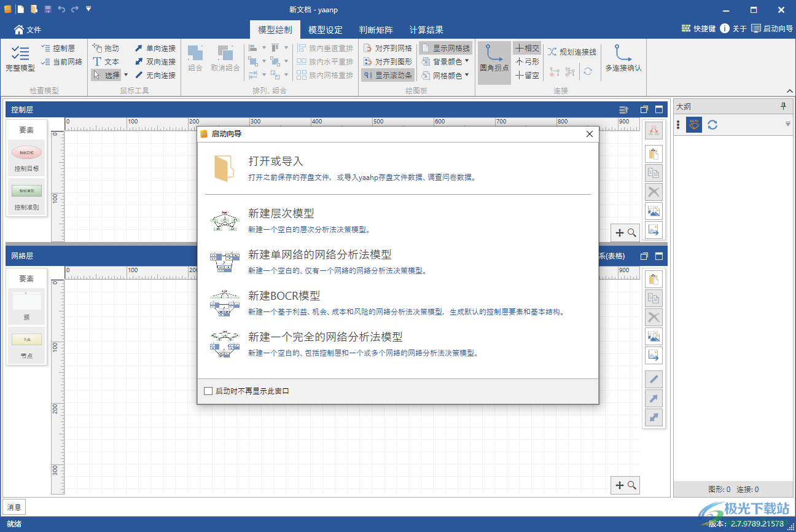The width and height of the screenshot is (796, 532).
Task: Click plan connection lines (规划连接线)
Action: tap(572, 52)
